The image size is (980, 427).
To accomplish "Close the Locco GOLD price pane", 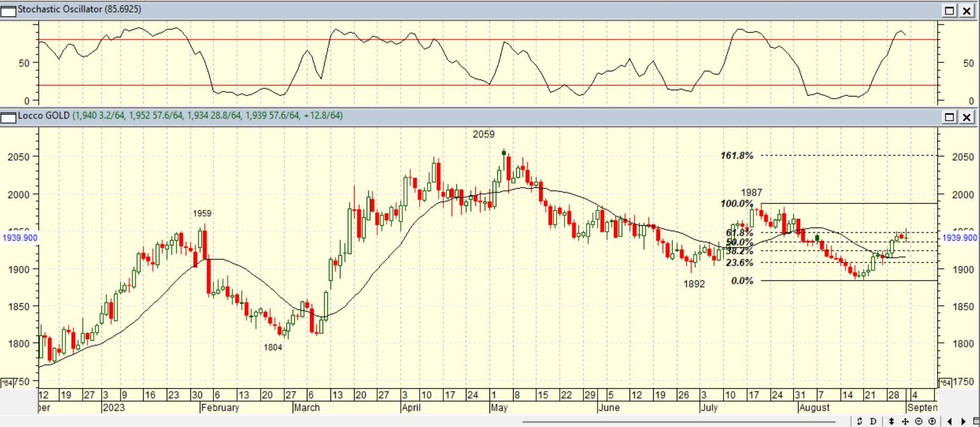I will pos(967,117).
